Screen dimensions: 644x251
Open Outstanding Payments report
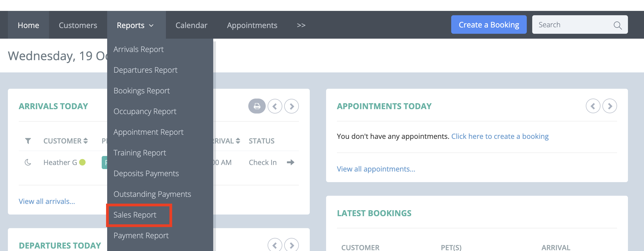(x=152, y=194)
